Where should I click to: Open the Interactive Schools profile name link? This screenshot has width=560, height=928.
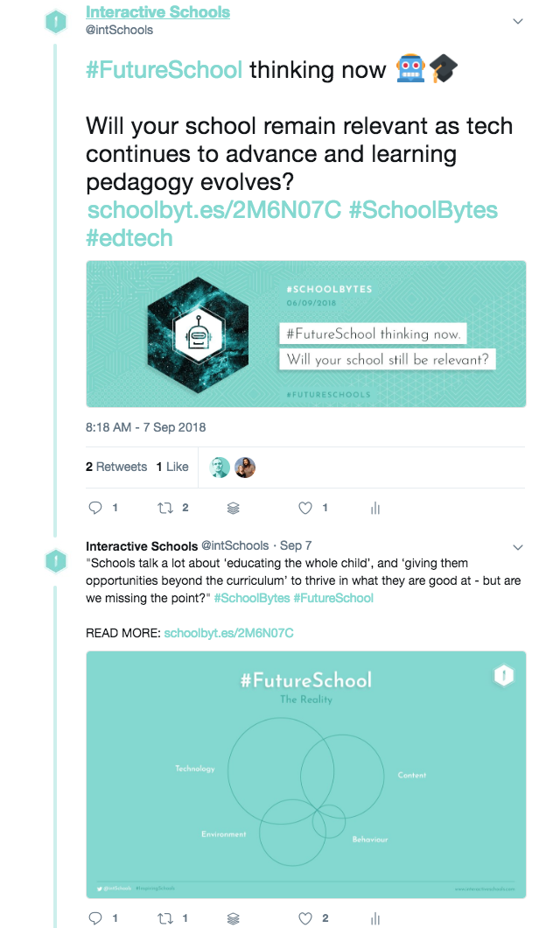point(157,12)
